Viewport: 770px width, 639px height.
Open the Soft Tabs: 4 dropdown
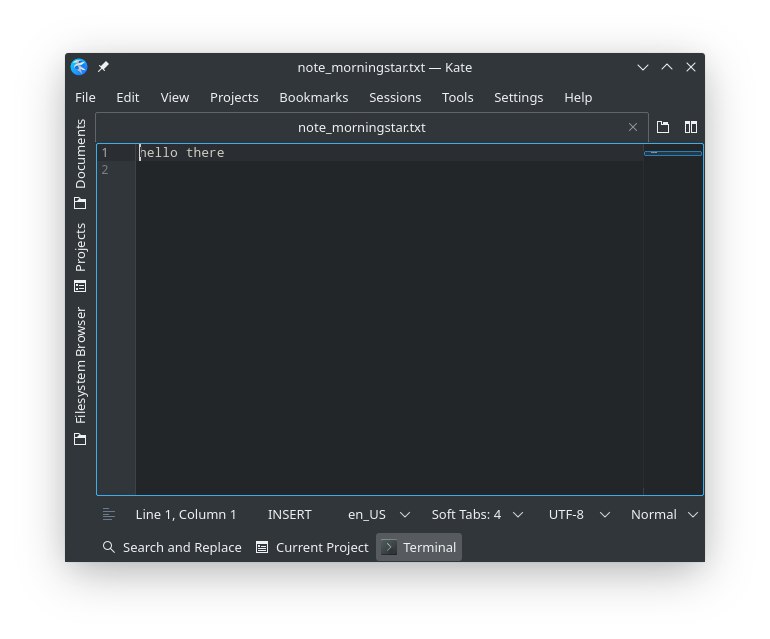pyautogui.click(x=477, y=514)
